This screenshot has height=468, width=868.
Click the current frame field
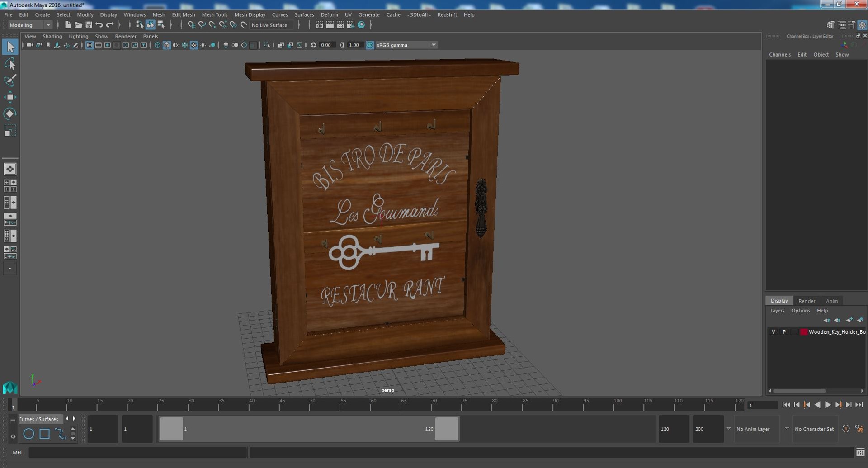(762, 405)
